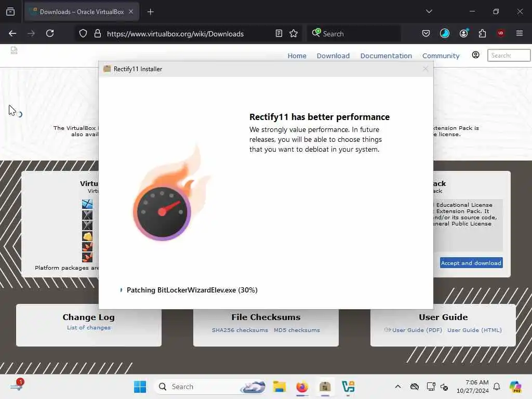This screenshot has width=532, height=399.
Task: Click the VirtualBox site search field
Action: coord(509,55)
